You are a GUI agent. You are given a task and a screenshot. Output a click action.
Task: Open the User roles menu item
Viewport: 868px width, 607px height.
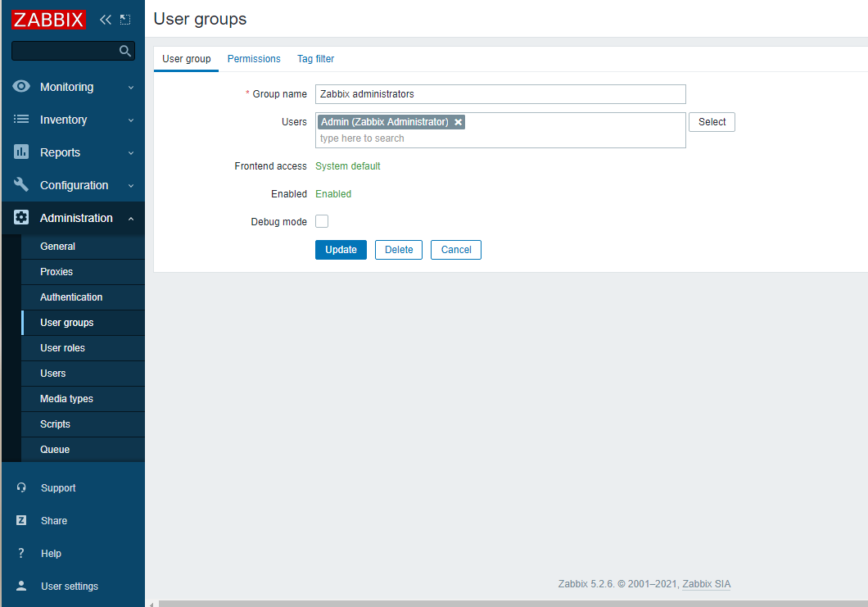pyautogui.click(x=83, y=348)
